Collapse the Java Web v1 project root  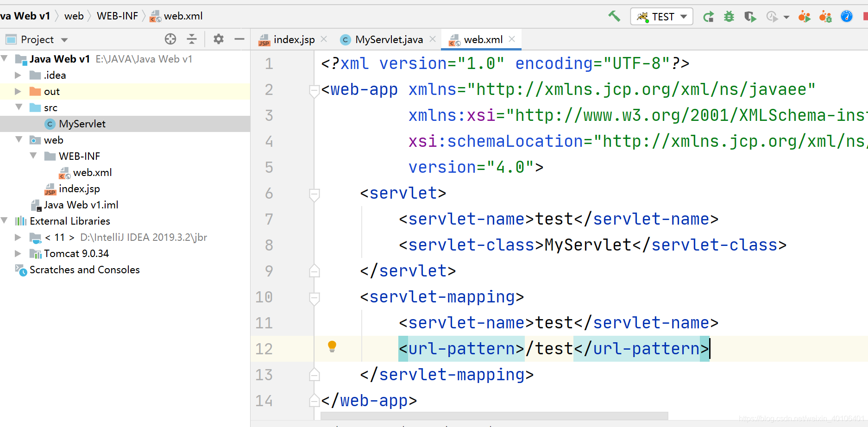(5, 59)
